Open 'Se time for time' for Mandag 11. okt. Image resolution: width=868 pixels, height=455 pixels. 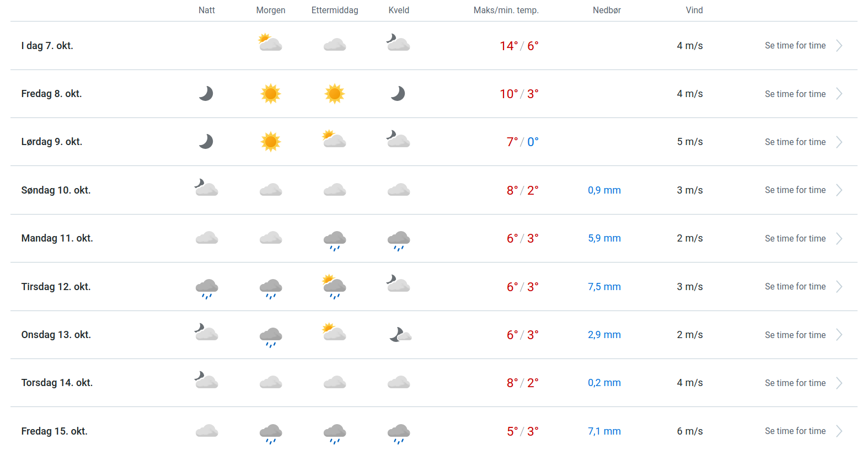795,238
